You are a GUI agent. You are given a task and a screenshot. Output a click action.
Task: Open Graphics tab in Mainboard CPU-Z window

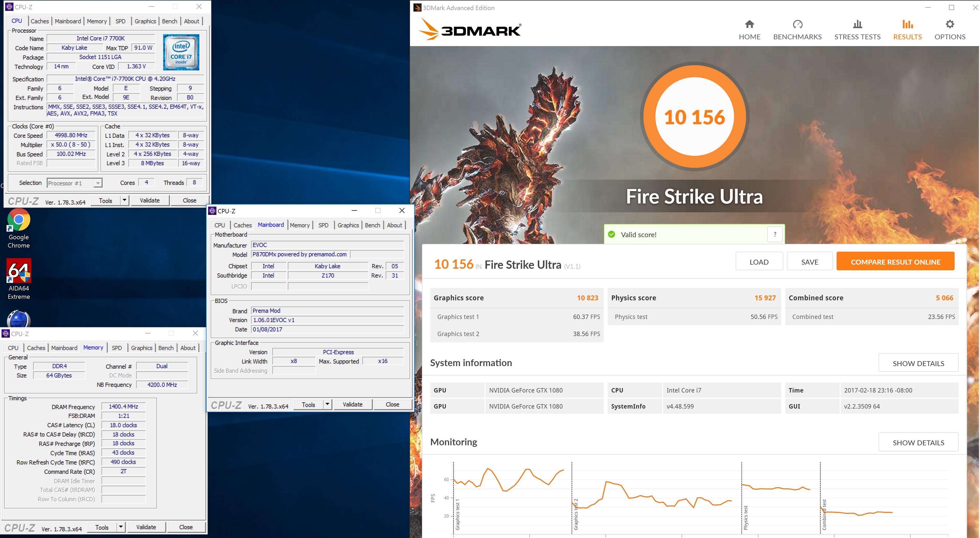348,225
